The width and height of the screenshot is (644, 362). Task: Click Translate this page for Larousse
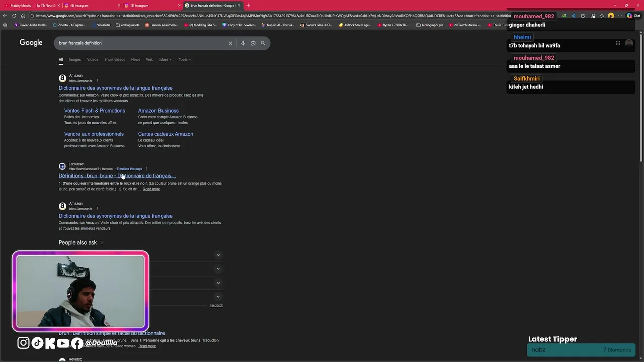129,169
